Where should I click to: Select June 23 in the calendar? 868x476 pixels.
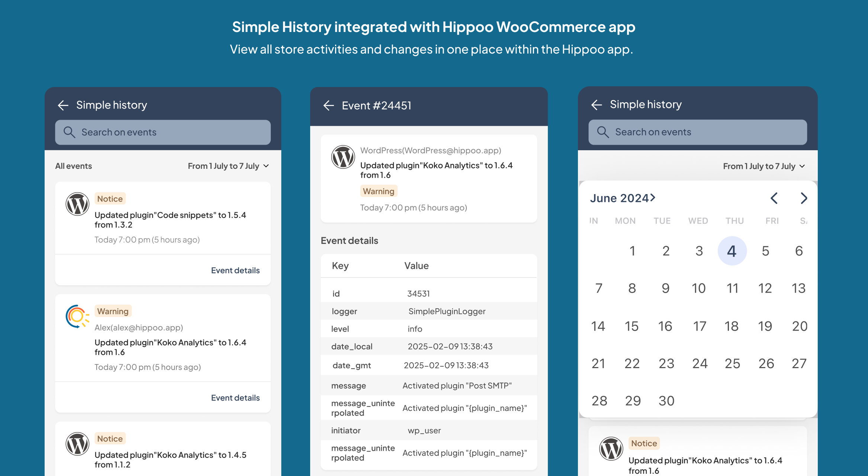666,363
